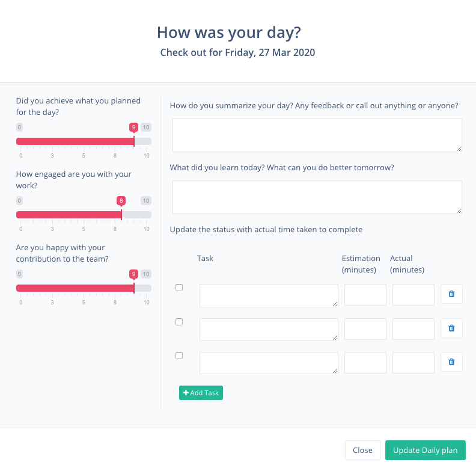
Task: Tick the first task's checkbox
Action: 179,288
